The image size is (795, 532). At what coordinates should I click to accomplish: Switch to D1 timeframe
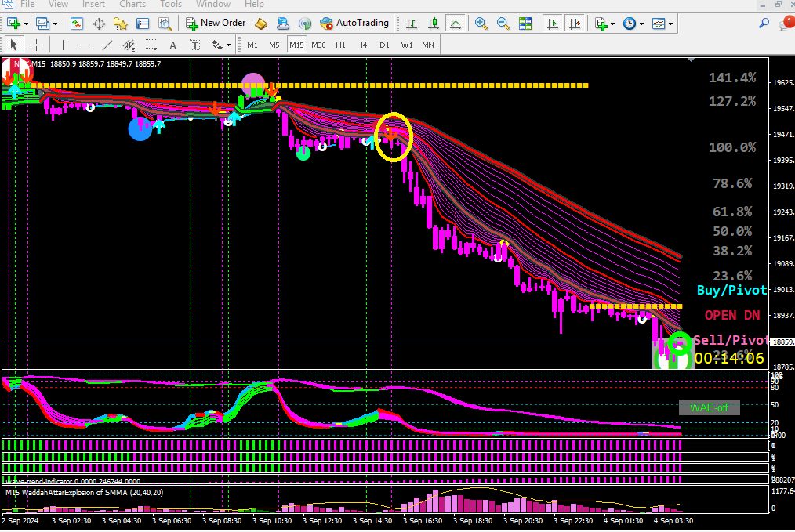[x=384, y=45]
